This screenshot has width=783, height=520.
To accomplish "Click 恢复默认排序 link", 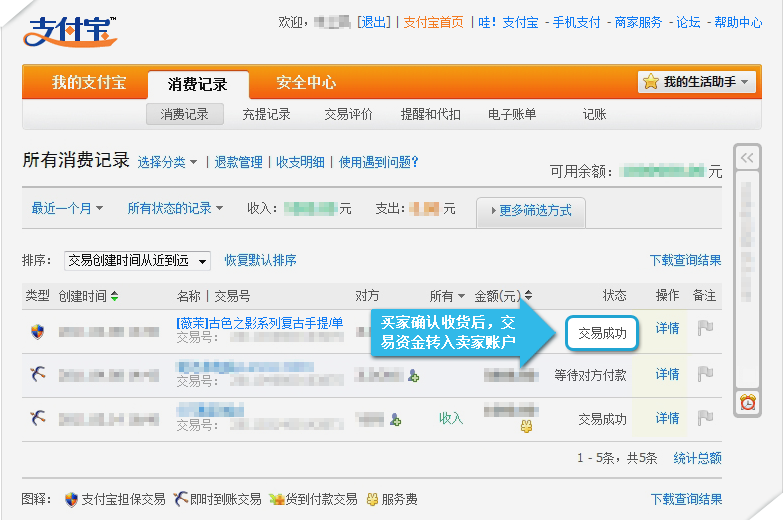I will pyautogui.click(x=260, y=260).
